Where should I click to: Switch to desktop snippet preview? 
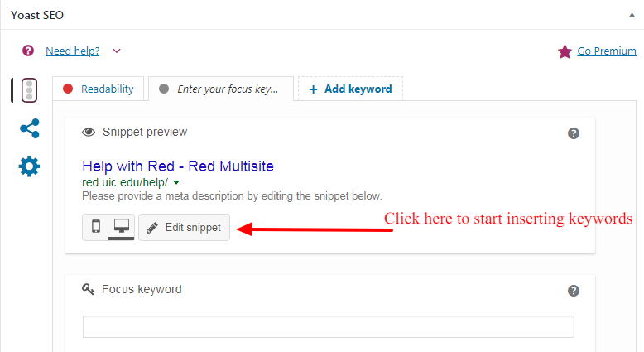122,226
